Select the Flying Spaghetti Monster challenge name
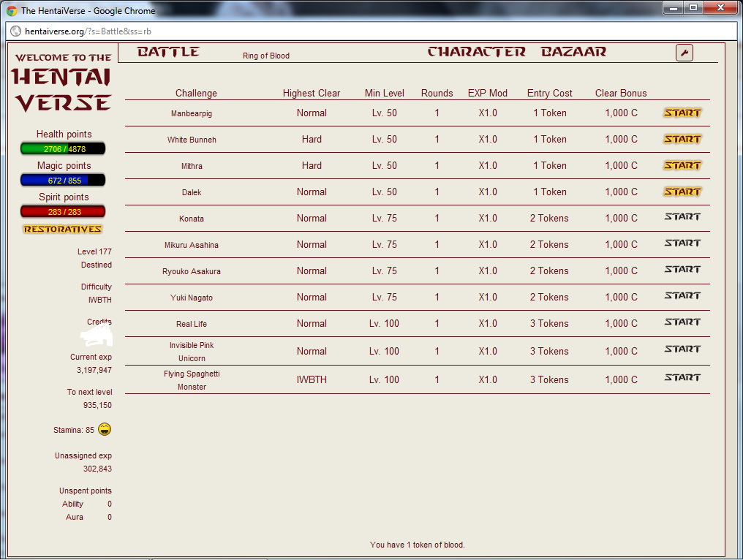Viewport: 743px width, 560px height. pyautogui.click(x=192, y=380)
